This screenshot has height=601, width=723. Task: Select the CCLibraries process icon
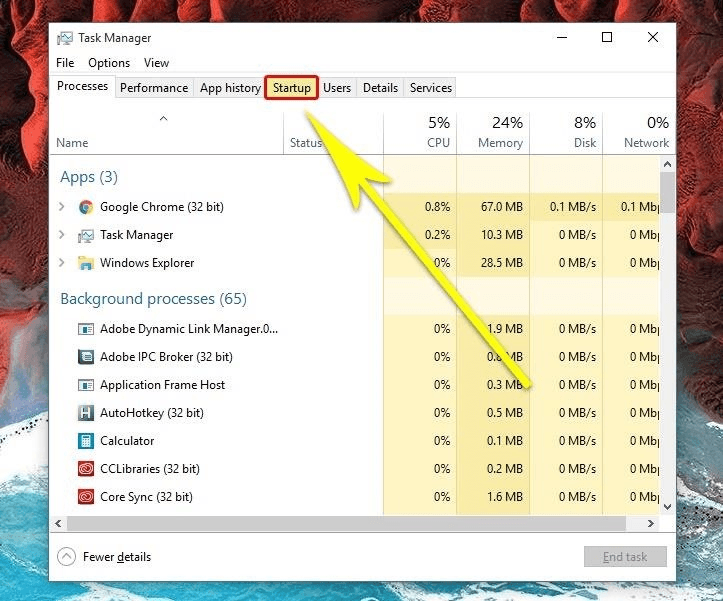click(x=86, y=469)
